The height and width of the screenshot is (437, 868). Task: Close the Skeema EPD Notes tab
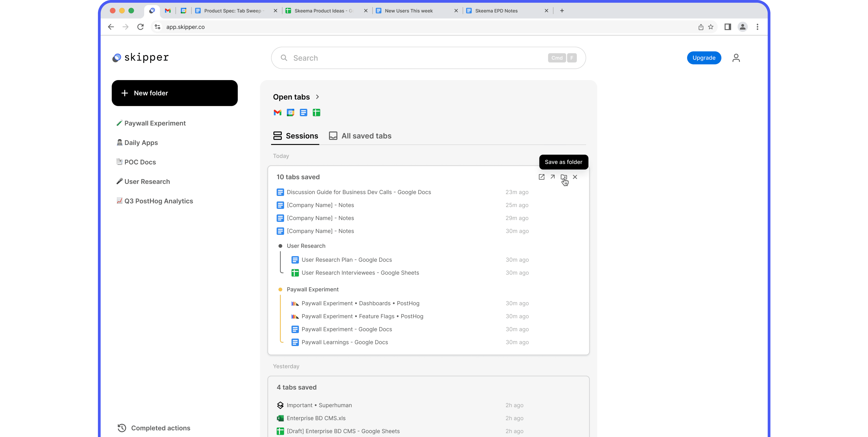[547, 11]
